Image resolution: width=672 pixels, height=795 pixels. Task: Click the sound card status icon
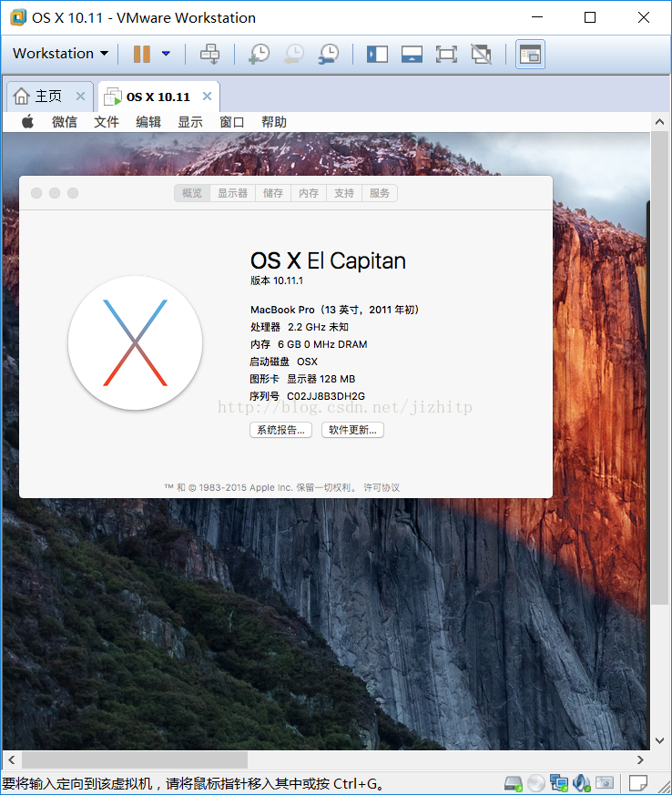click(x=580, y=783)
